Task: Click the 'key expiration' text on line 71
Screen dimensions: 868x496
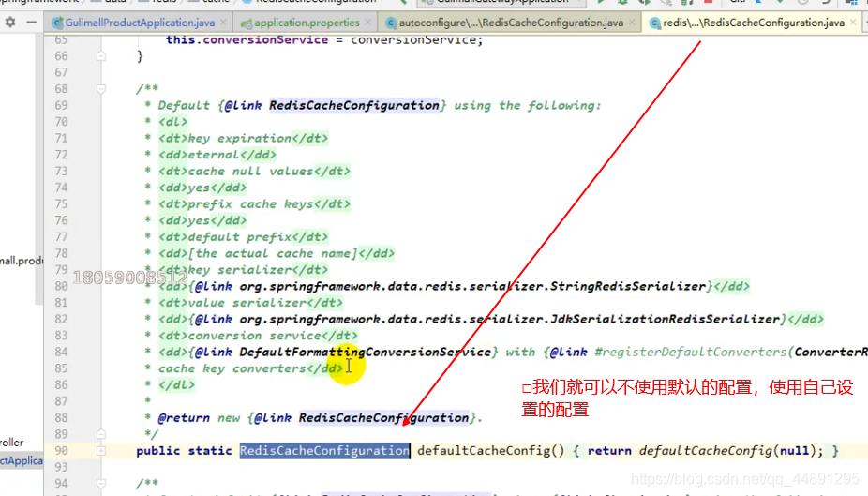Action: [239, 139]
